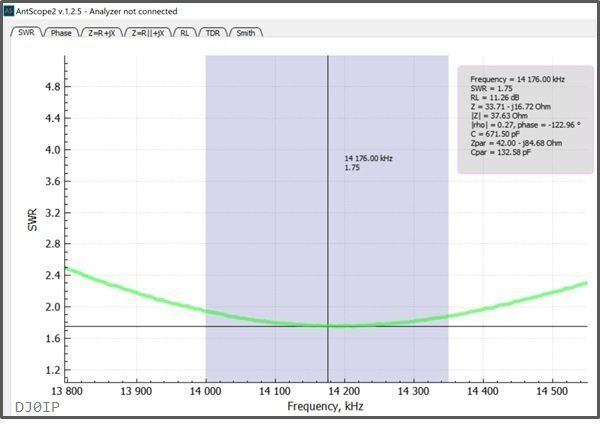Click 'SWR = 1.75' line in info box

pyautogui.click(x=491, y=88)
